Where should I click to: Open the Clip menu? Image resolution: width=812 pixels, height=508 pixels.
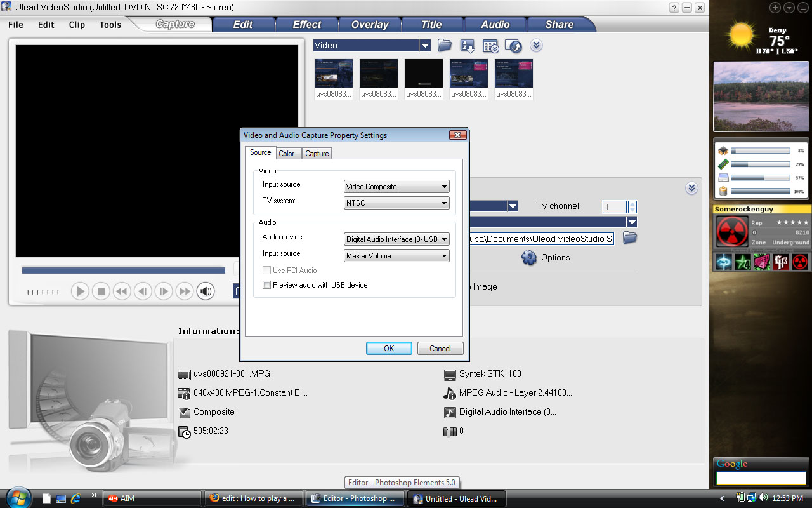coord(77,25)
